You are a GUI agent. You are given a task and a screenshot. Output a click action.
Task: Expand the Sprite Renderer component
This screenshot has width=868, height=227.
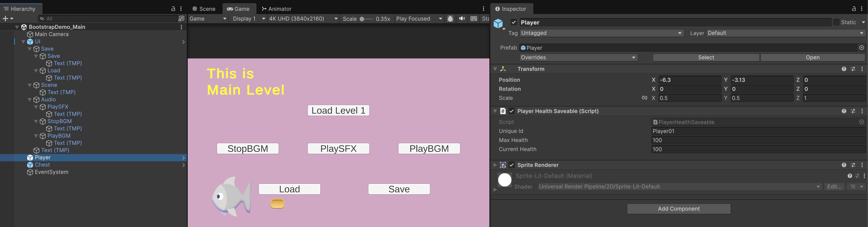[x=495, y=165]
